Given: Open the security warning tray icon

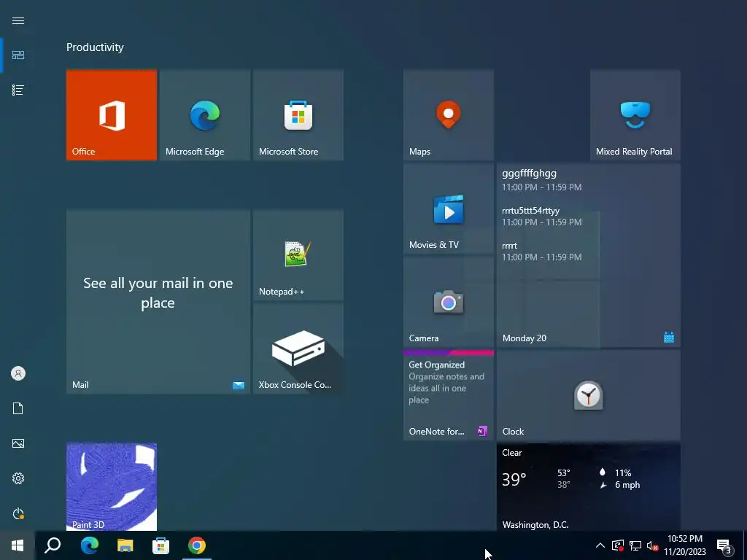Looking at the screenshot, I should tap(618, 545).
